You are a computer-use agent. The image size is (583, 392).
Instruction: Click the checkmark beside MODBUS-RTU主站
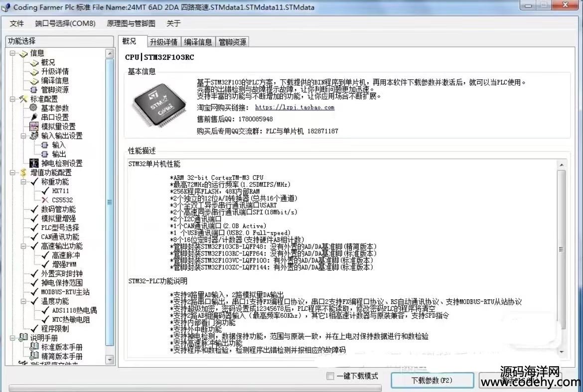click(x=34, y=292)
